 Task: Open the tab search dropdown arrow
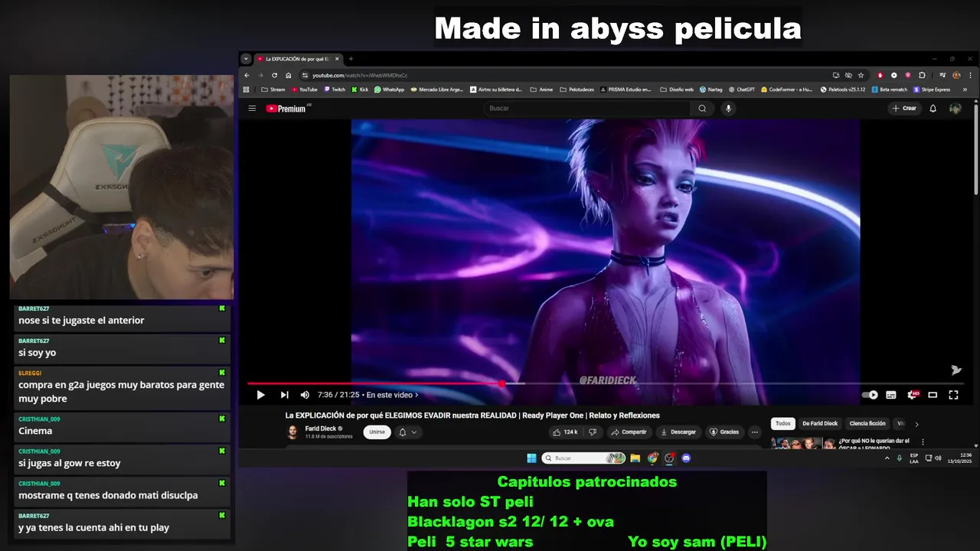246,58
